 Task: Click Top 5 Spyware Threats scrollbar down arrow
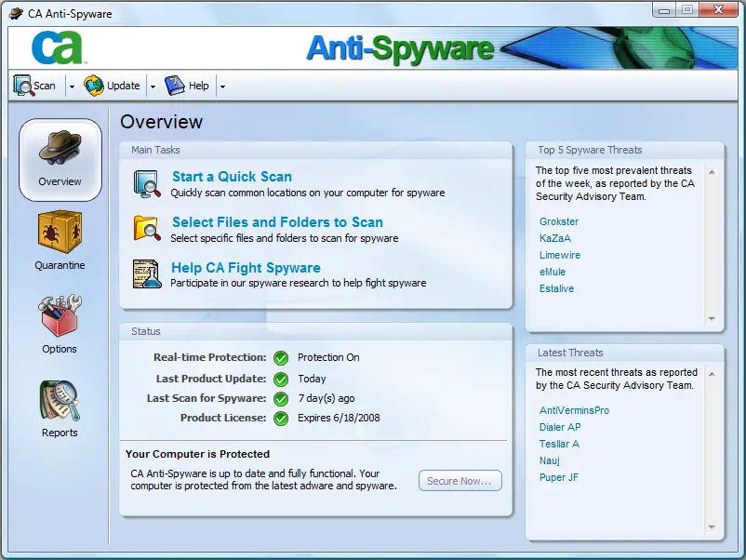point(713,319)
